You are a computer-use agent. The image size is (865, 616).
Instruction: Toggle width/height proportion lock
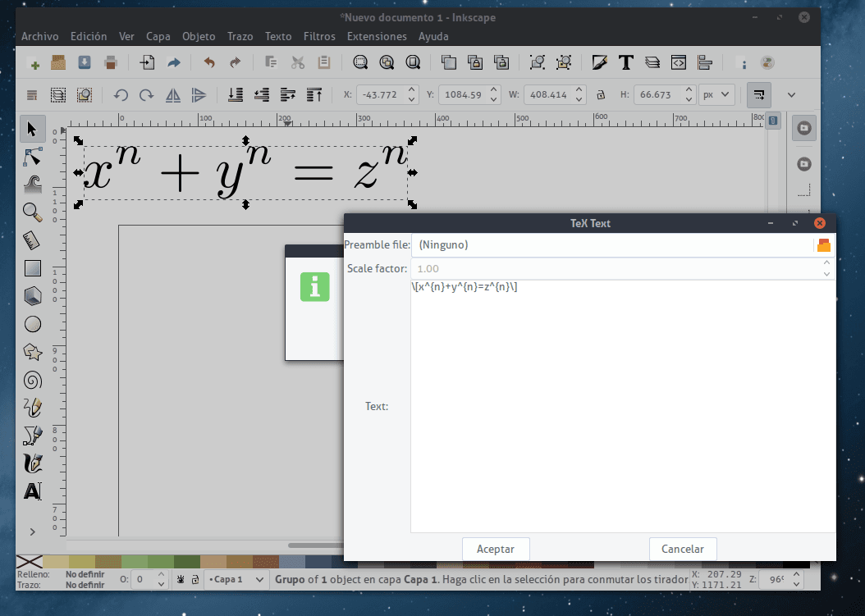(601, 95)
